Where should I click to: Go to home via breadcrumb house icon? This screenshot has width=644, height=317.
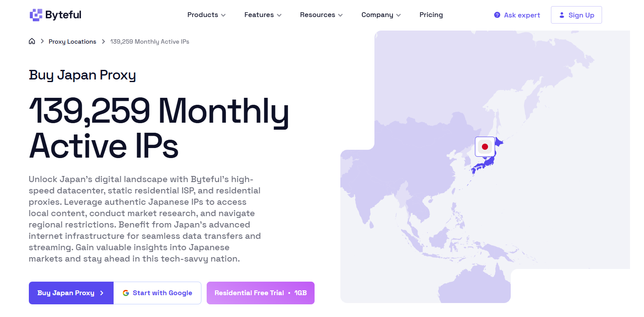pos(32,41)
